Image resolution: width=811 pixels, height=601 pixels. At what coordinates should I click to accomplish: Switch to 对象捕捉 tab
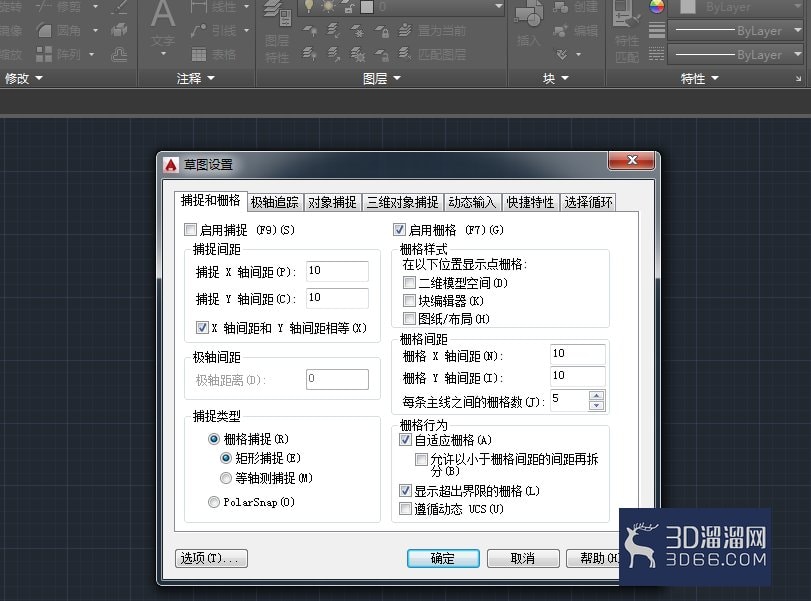click(x=332, y=202)
